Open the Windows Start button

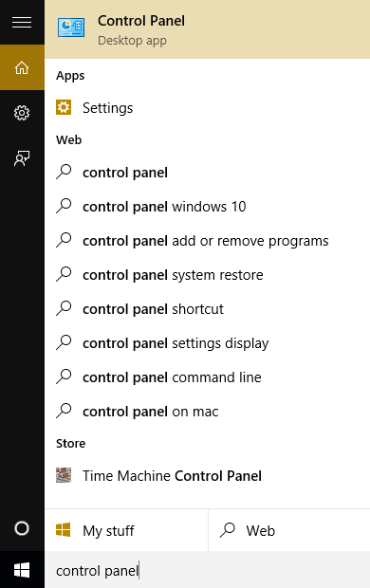[x=22, y=570]
